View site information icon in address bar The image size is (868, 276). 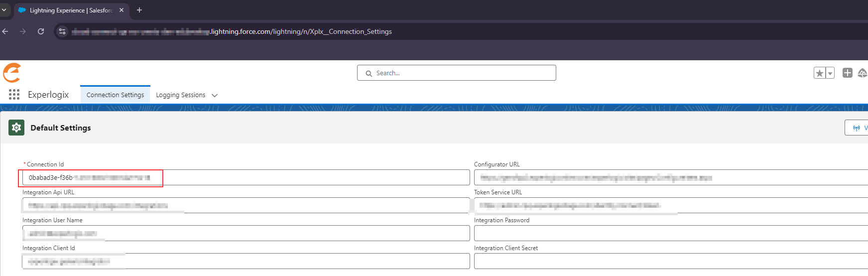point(62,31)
